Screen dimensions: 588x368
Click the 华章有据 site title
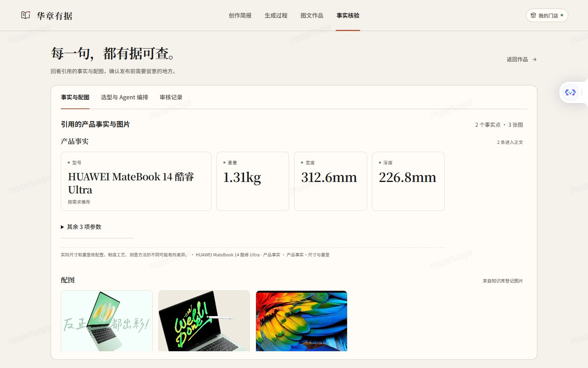(55, 16)
